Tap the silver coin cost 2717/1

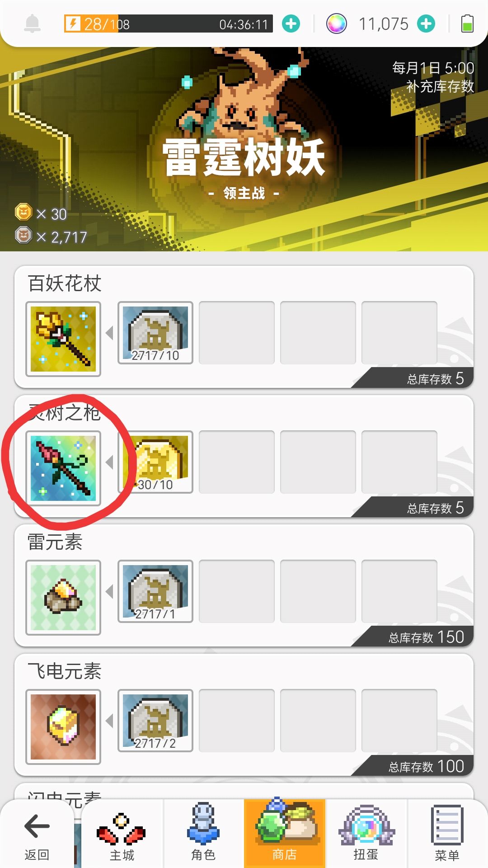pos(155,591)
